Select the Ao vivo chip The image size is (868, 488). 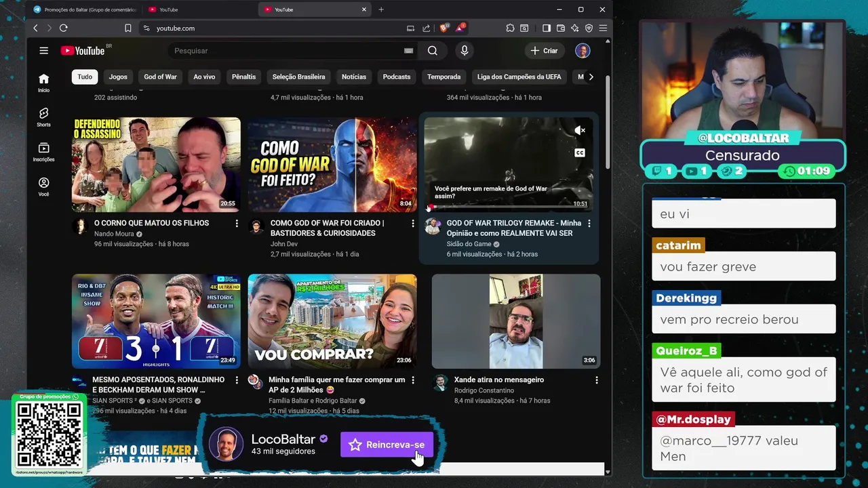204,77
